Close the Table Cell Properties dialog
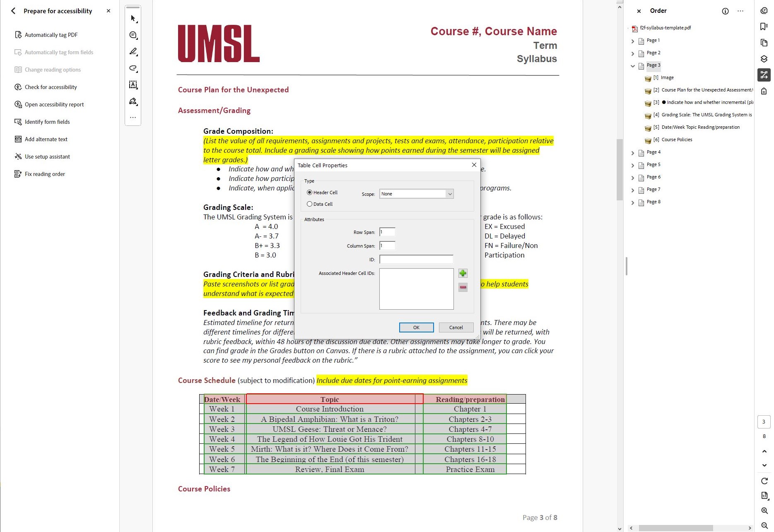The image size is (774, 532). 474,165
